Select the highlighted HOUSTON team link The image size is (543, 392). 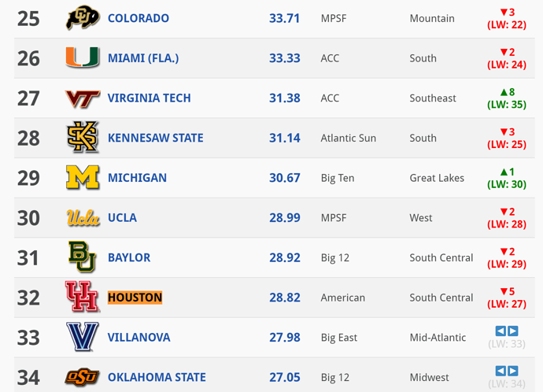point(135,298)
